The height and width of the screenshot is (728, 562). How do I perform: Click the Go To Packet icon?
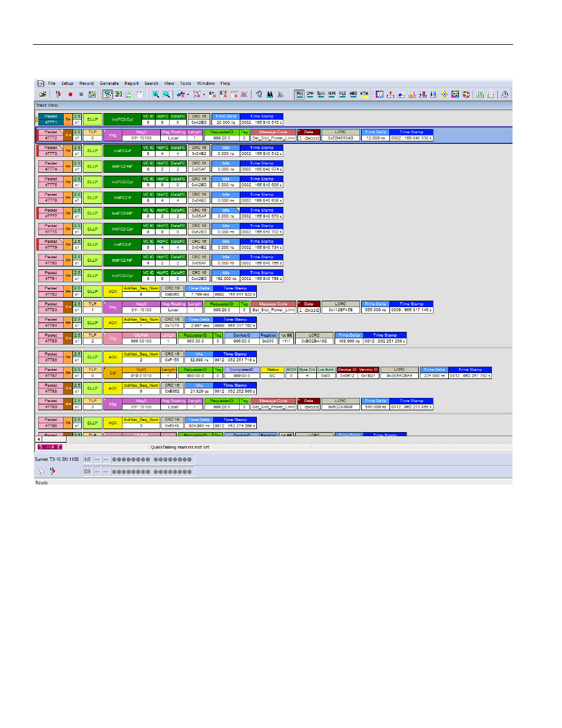(x=258, y=94)
